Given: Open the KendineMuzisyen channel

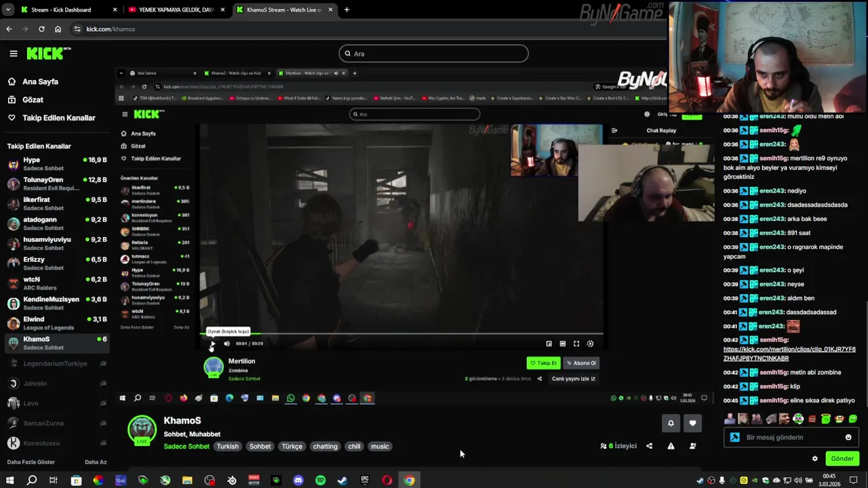Looking at the screenshot, I should point(56,303).
